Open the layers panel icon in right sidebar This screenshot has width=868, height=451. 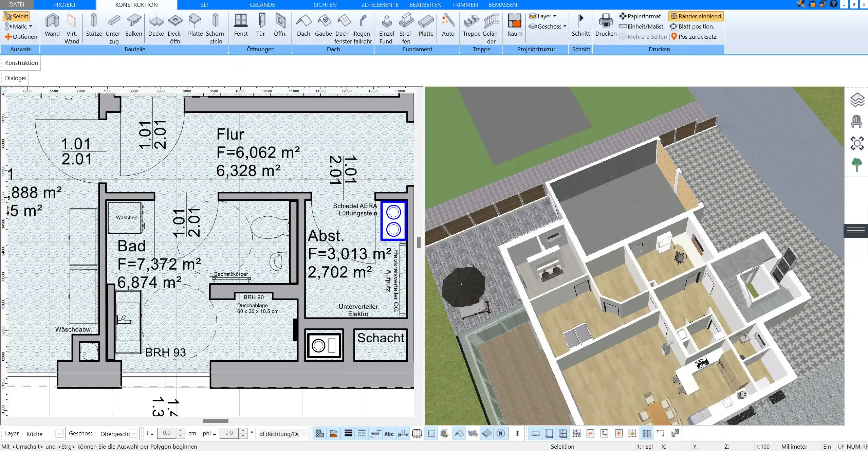pos(857,100)
